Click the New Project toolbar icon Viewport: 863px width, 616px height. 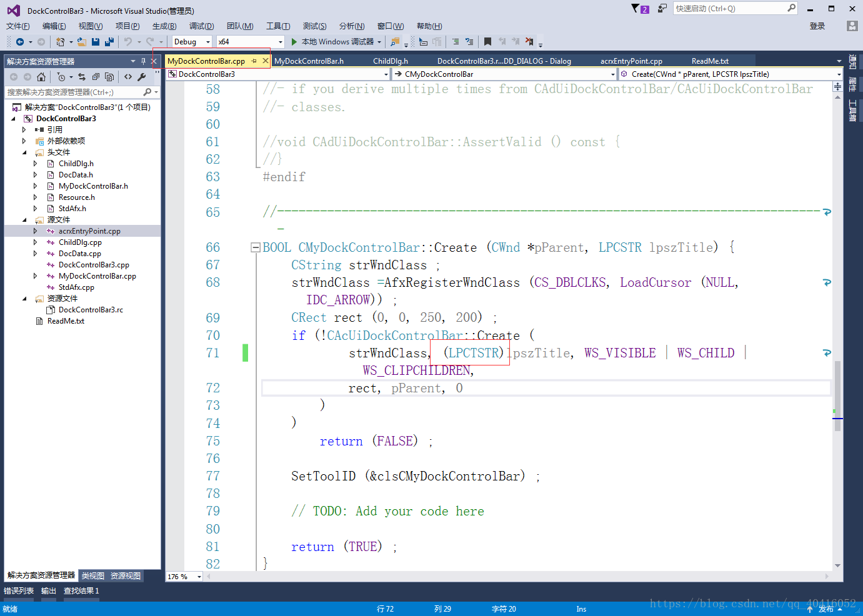(60, 42)
